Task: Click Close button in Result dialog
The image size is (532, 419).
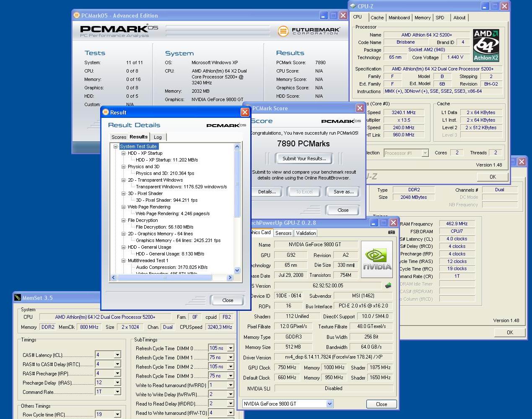Action: (228, 300)
